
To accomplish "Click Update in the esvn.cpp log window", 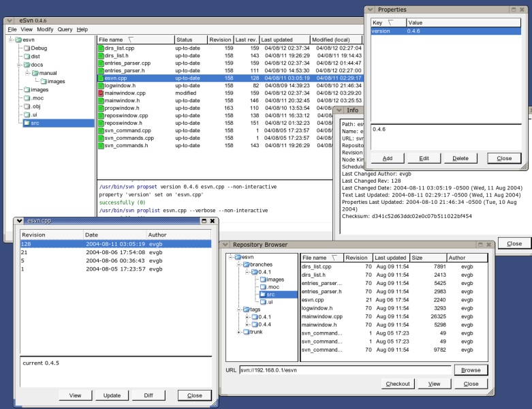I will pyautogui.click(x=112, y=395).
